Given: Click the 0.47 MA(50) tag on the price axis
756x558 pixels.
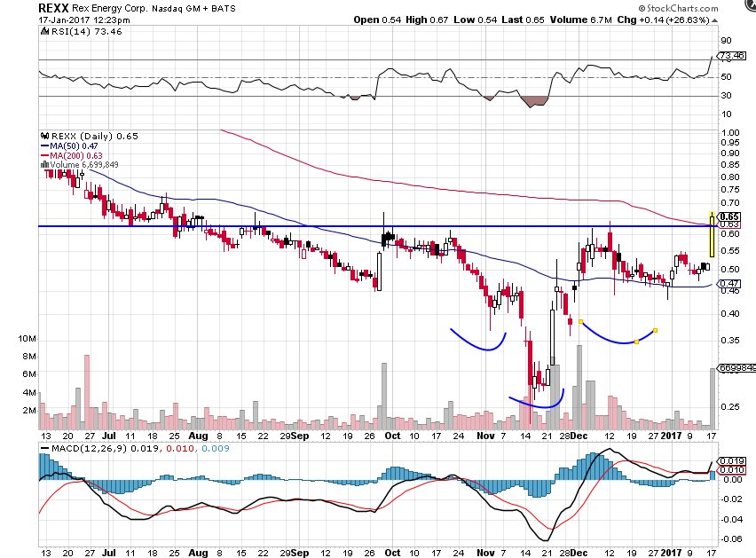Looking at the screenshot, I should pos(729,283).
